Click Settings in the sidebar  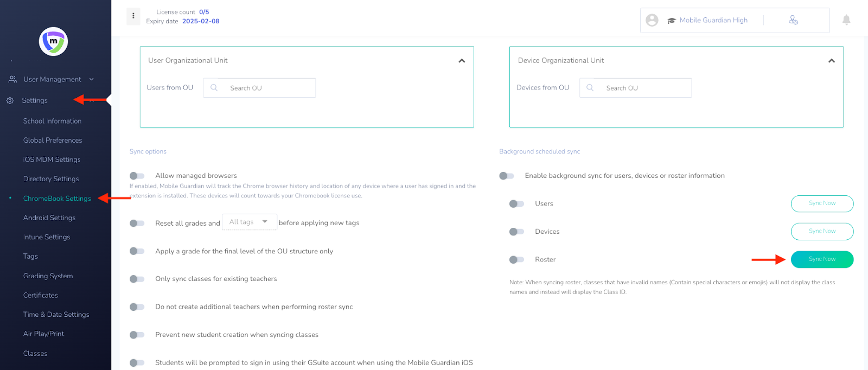pos(35,100)
